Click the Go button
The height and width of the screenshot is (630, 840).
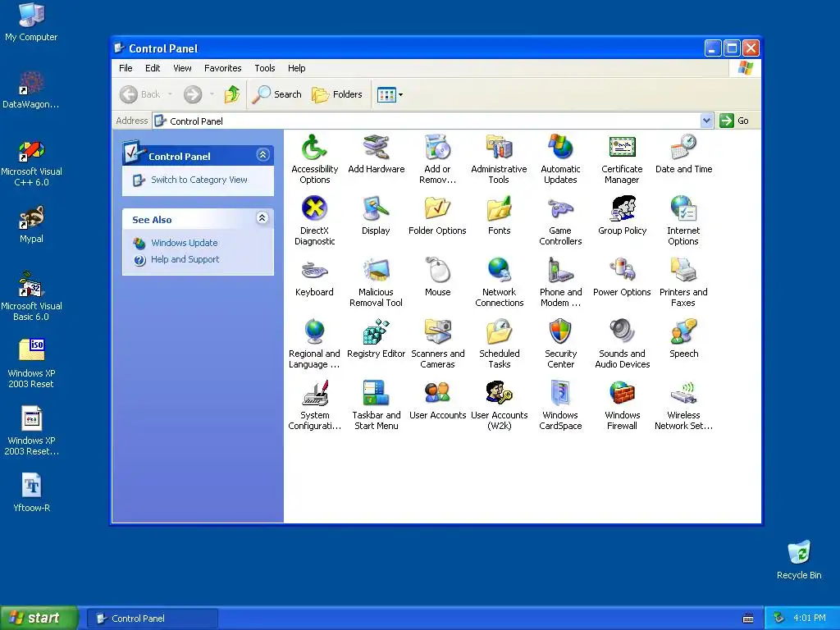[735, 121]
